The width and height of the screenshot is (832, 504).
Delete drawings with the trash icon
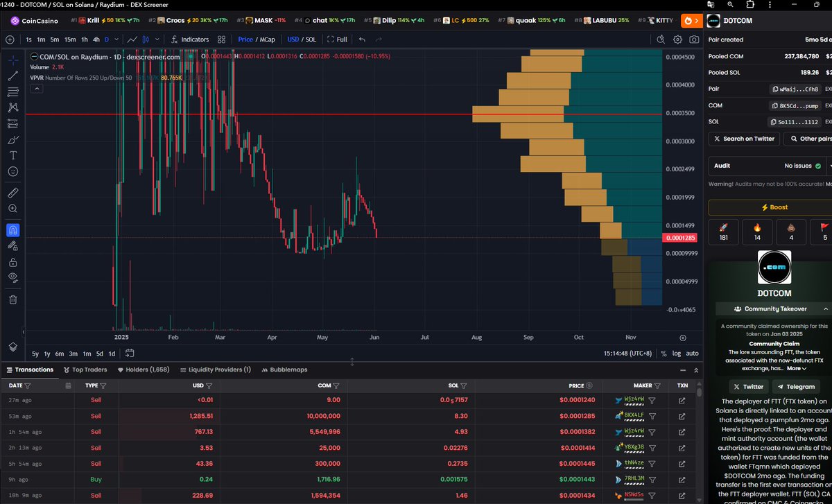click(x=12, y=299)
